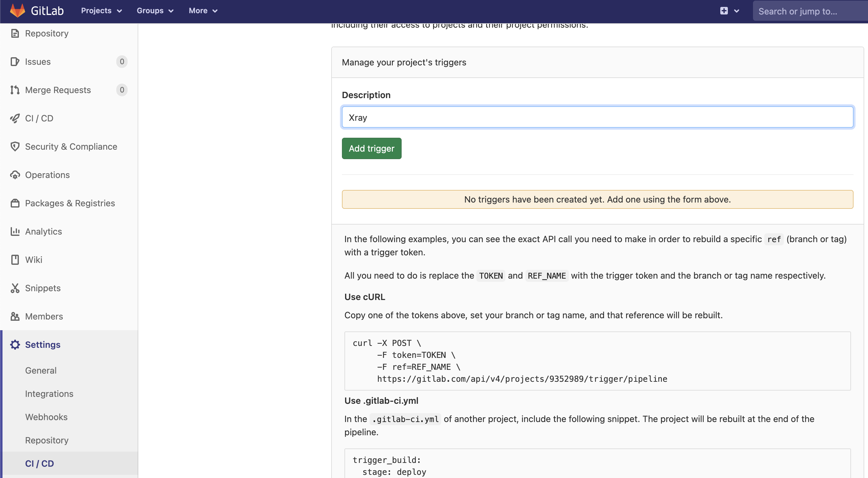
Task: Click the Repository file icon in sidebar
Action: [15, 33]
